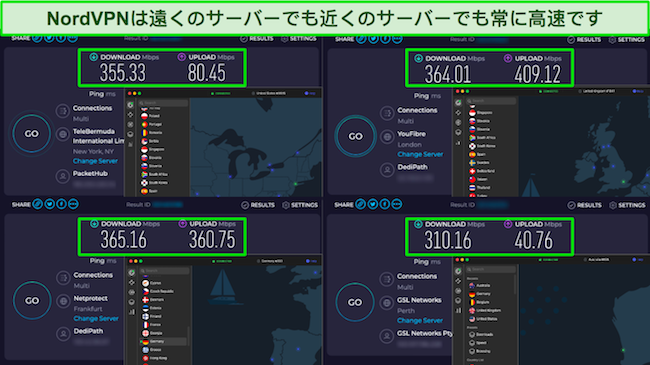Open SETTINGS in Frankfurt speedtest header
Viewport: 650px width, 365px height.
[300, 205]
